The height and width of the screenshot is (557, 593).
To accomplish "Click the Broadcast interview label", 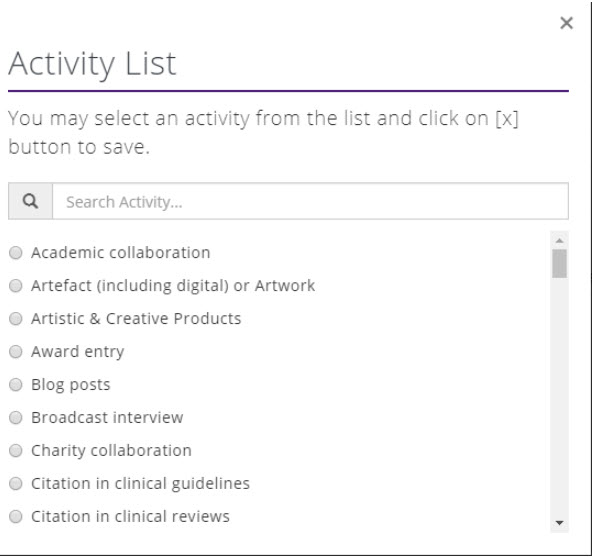I will pos(107,417).
